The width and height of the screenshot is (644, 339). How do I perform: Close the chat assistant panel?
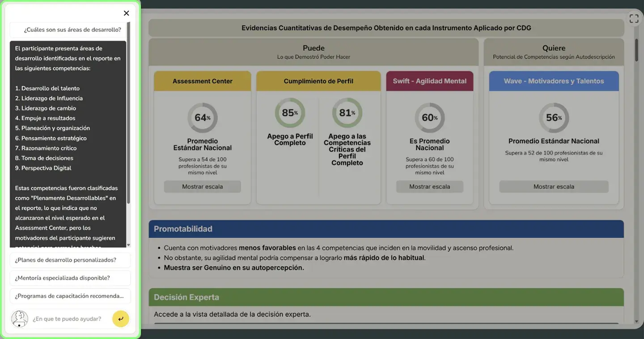[x=126, y=13]
